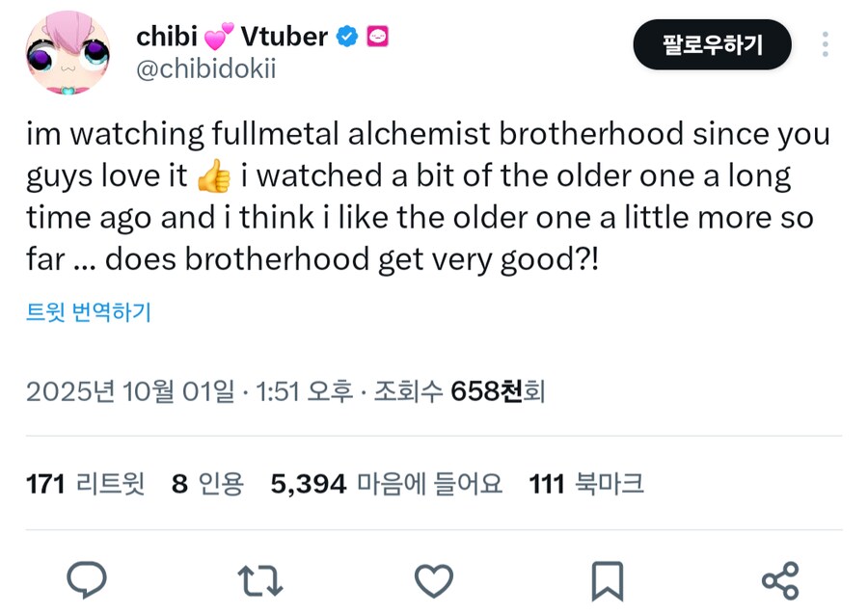The height and width of the screenshot is (615, 868).
Task: Open the 111 북마크 bookmarks count
Action: [586, 483]
